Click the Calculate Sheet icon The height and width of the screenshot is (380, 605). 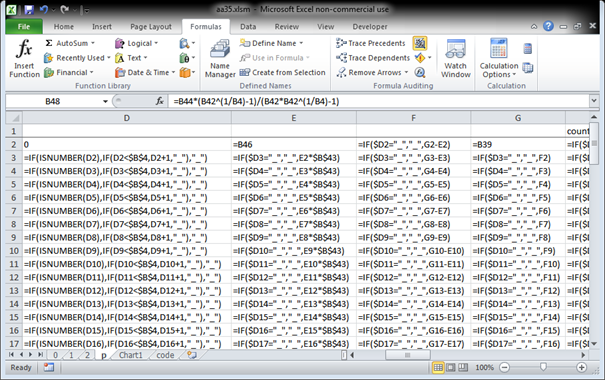[x=527, y=68]
